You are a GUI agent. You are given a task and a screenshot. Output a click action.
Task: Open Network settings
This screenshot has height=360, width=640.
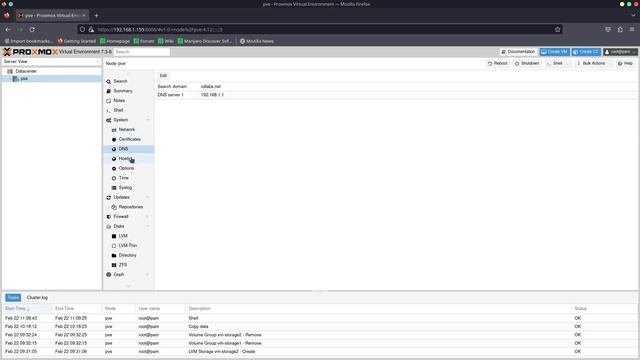(x=127, y=129)
